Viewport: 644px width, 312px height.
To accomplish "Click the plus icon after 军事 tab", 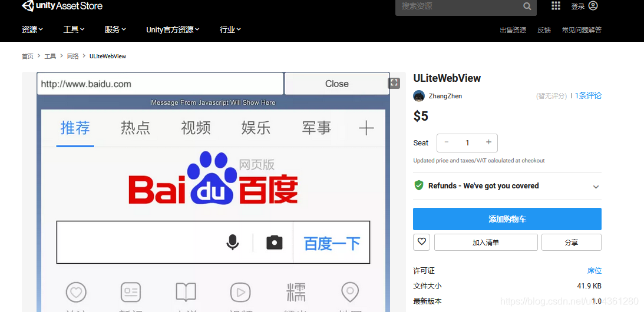I will click(366, 128).
